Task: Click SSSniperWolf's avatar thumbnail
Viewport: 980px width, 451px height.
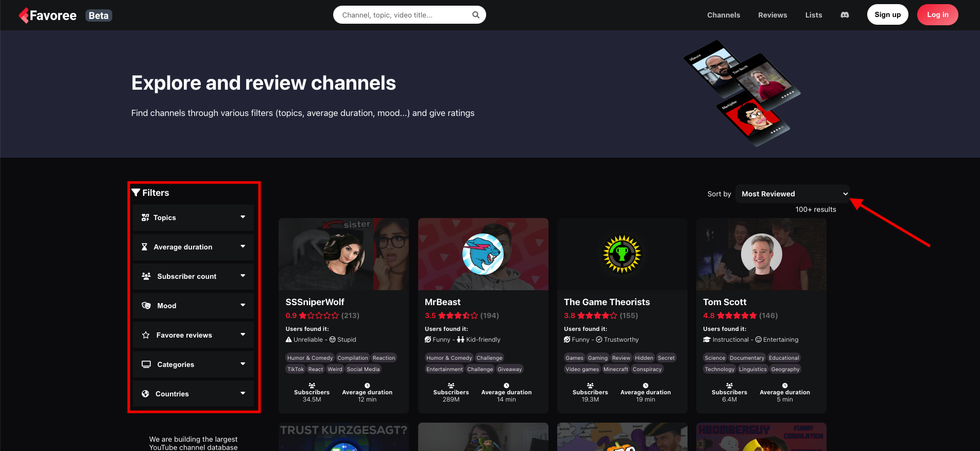Action: pyautogui.click(x=343, y=254)
